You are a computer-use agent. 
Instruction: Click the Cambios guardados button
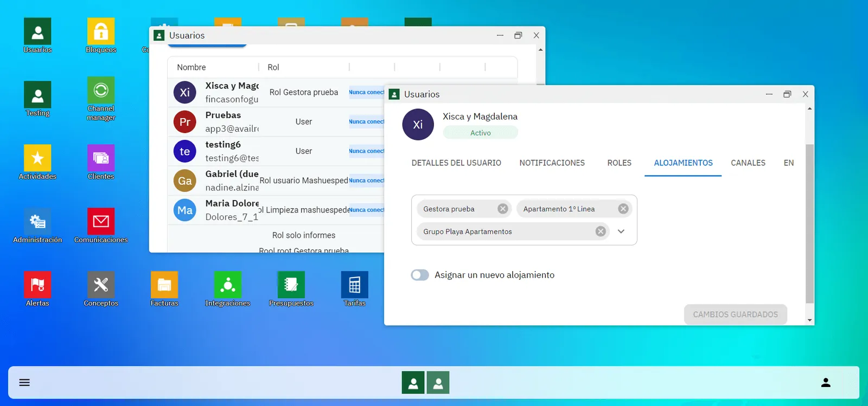pyautogui.click(x=736, y=314)
